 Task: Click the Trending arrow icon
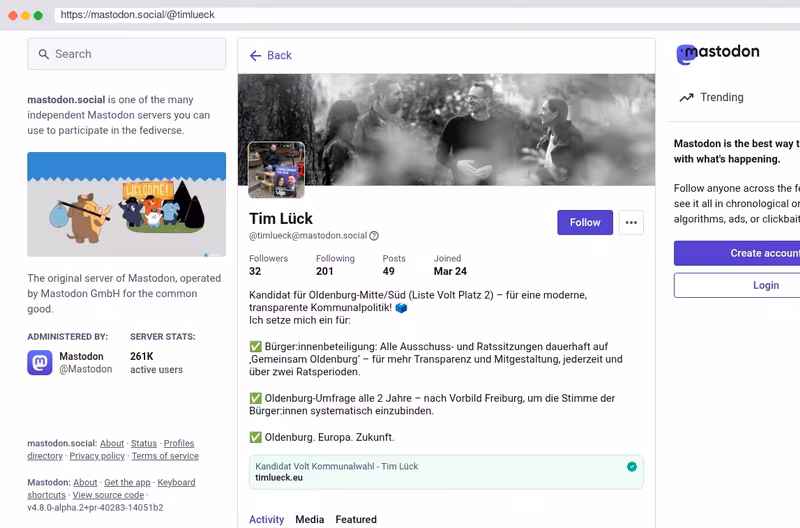[x=686, y=97]
